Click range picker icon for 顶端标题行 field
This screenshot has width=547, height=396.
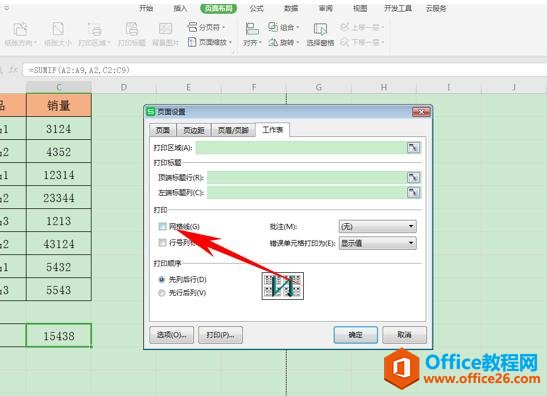(413, 177)
